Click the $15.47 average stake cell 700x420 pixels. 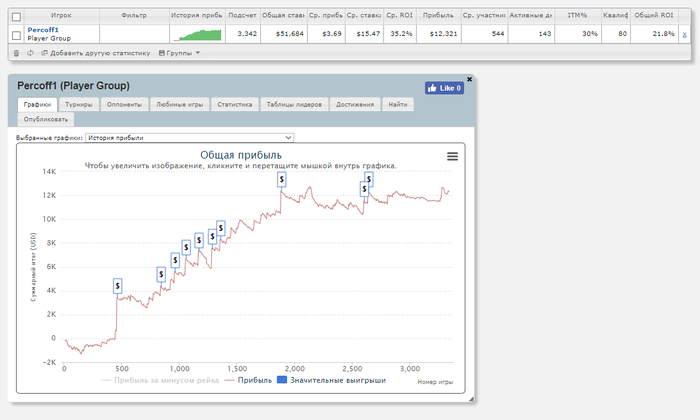(364, 34)
